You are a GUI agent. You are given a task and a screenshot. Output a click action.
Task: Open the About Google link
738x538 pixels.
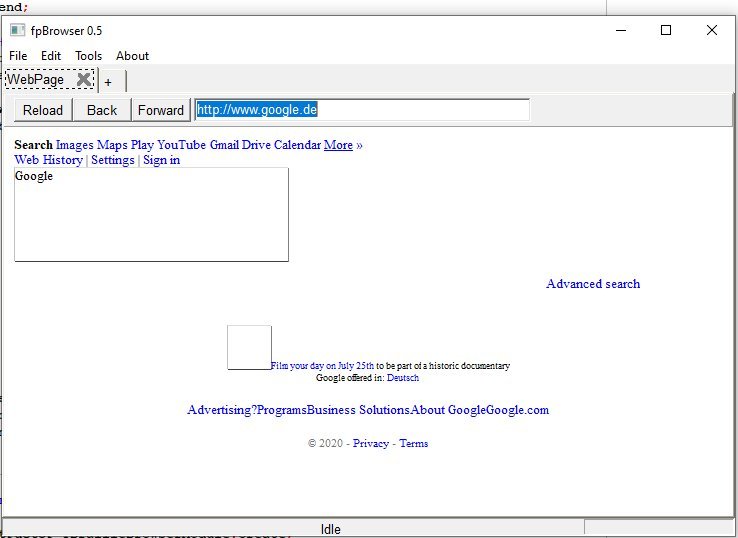448,410
